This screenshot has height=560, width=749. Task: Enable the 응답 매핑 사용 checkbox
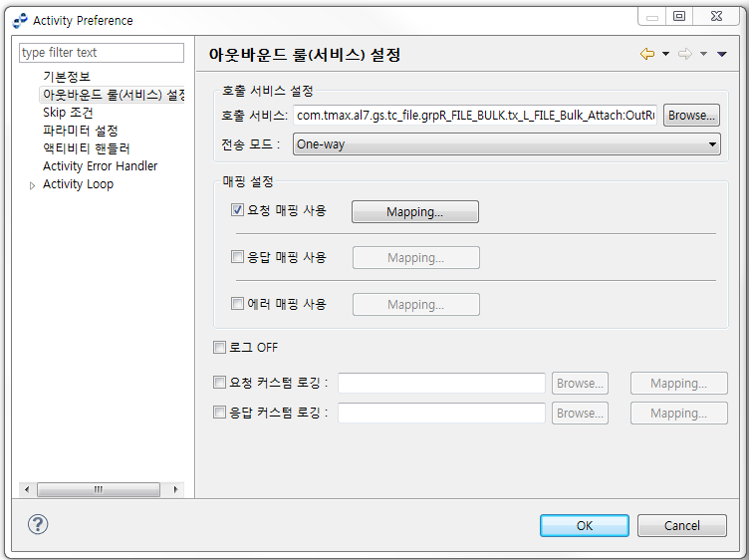[237, 257]
